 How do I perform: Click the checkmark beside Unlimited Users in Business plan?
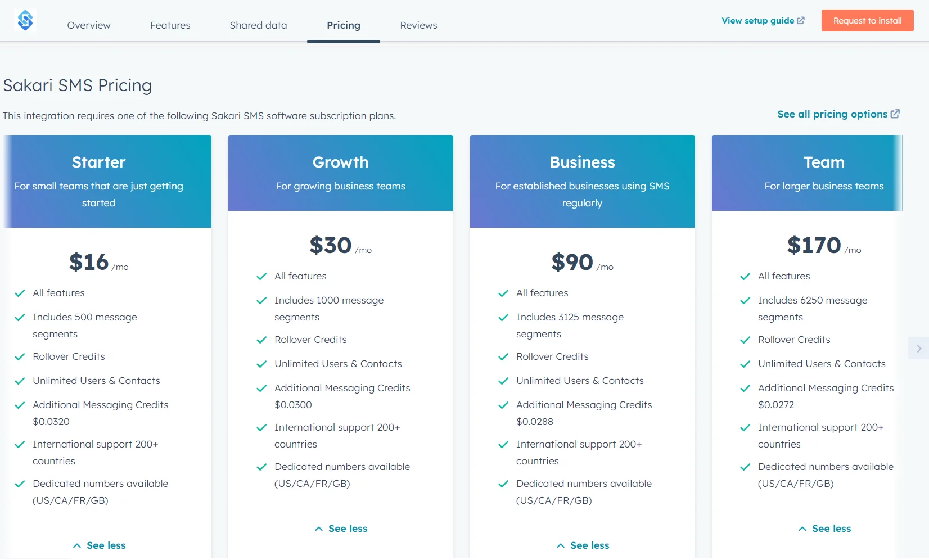pyautogui.click(x=503, y=381)
